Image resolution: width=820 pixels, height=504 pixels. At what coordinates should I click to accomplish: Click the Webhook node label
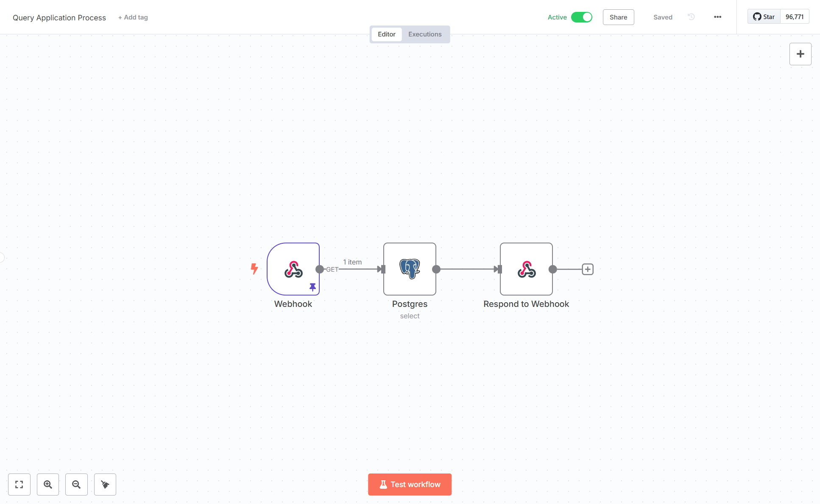point(293,304)
